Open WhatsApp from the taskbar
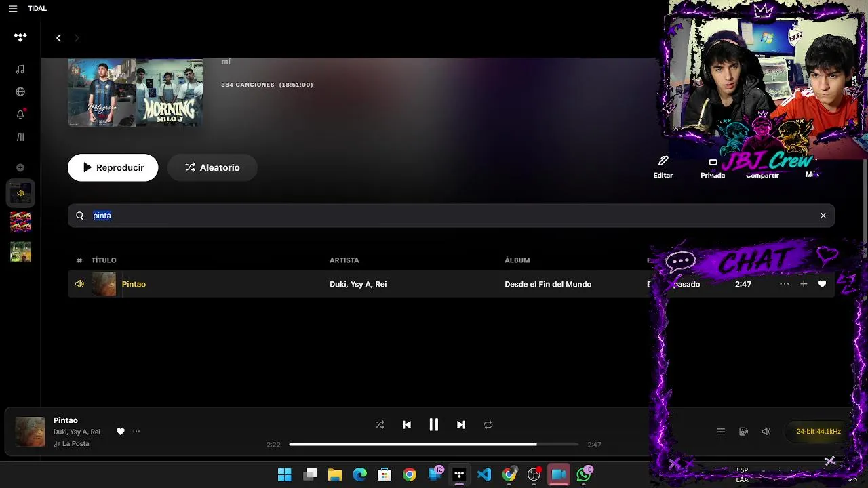This screenshot has height=488, width=868. tap(584, 474)
